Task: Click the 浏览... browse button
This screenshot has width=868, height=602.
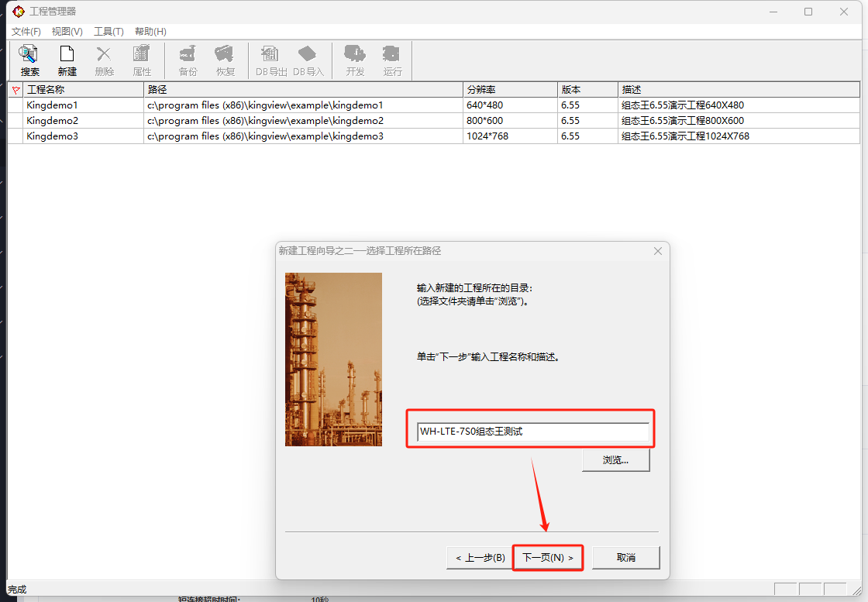Action: [615, 459]
